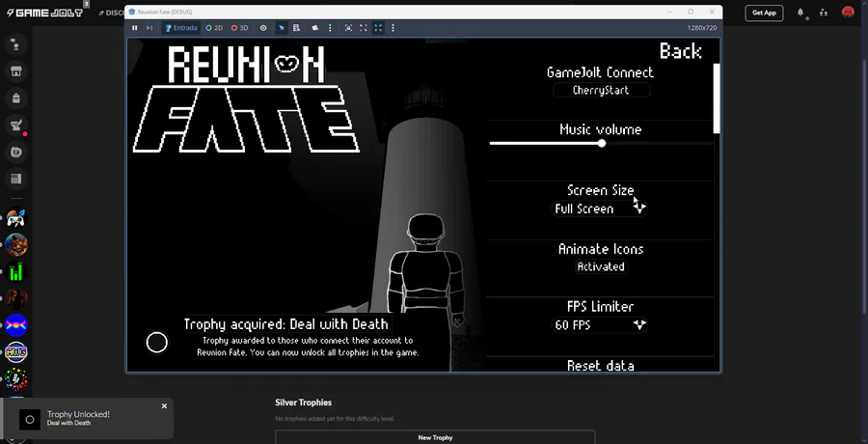
Task: Maximize the Reunion Fate debug window
Action: [691, 12]
